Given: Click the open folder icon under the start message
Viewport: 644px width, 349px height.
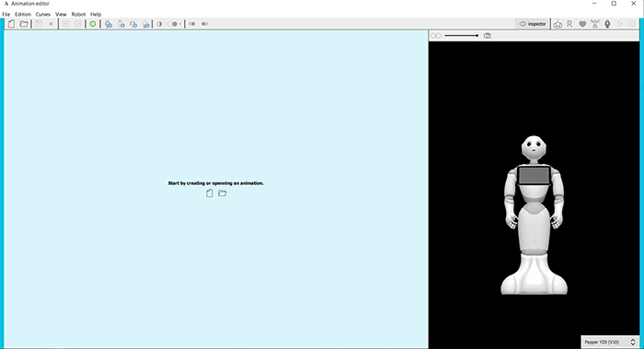Looking at the screenshot, I should [223, 193].
